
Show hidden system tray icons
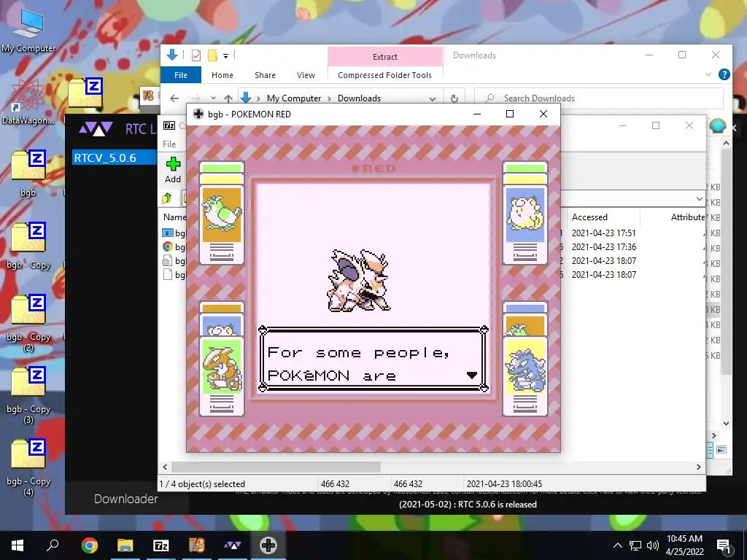point(617,545)
